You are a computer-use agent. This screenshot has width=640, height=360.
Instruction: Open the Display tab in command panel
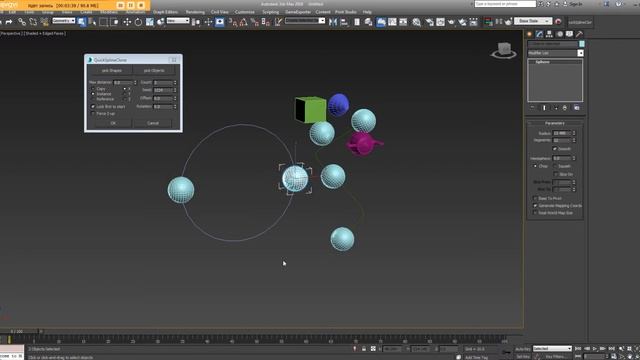point(569,34)
